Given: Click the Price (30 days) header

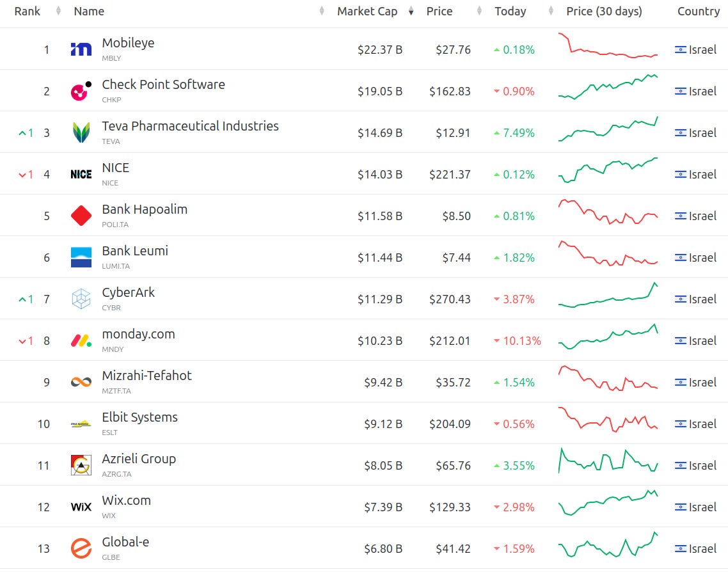Looking at the screenshot, I should (x=604, y=11).
